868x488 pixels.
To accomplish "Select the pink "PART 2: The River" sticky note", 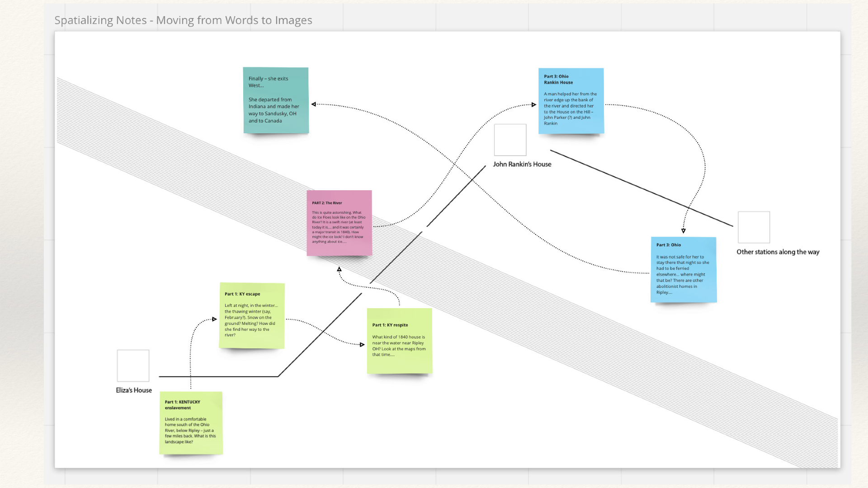I will click(339, 224).
